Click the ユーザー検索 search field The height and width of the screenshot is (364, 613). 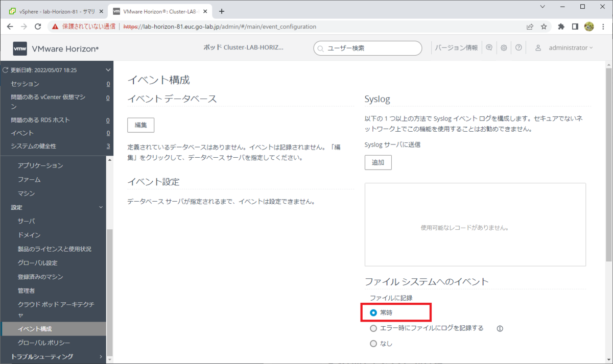pyautogui.click(x=368, y=48)
